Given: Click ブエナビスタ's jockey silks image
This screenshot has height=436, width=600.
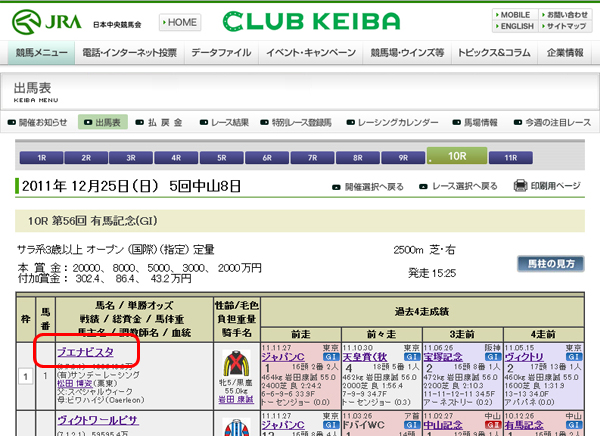Looking at the screenshot, I should (236, 363).
